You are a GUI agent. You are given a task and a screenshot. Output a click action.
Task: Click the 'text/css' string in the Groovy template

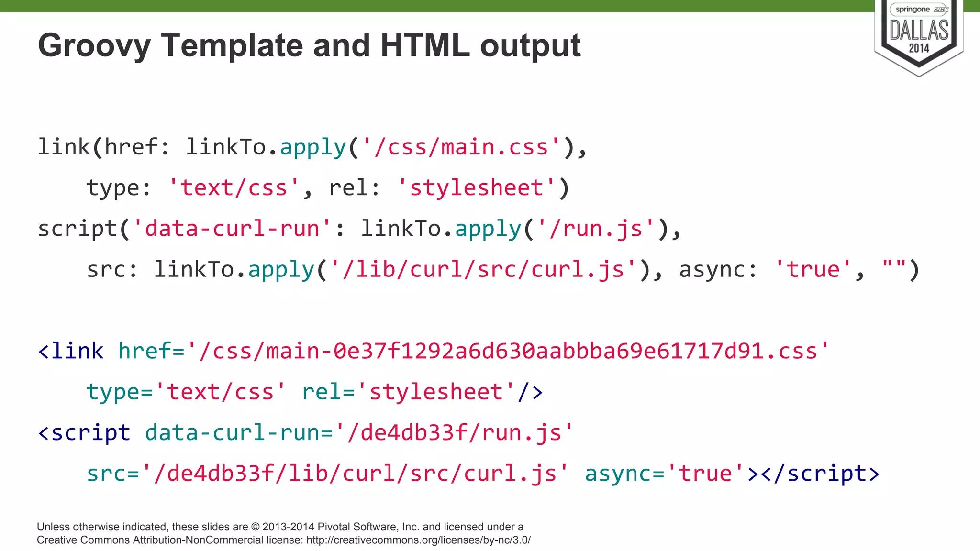point(234,188)
